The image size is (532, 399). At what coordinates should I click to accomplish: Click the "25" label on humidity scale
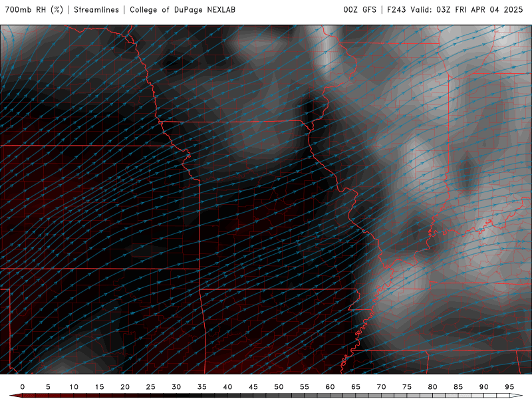pos(151,387)
